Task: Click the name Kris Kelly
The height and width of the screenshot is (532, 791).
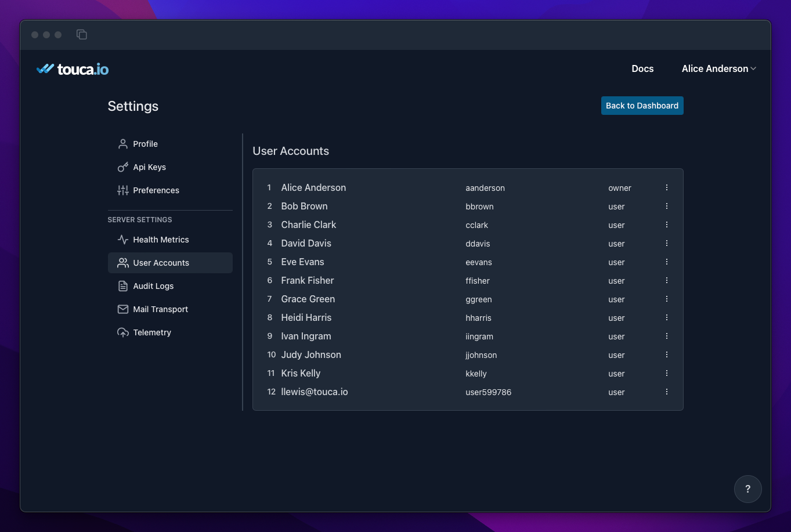Action: [x=301, y=373]
